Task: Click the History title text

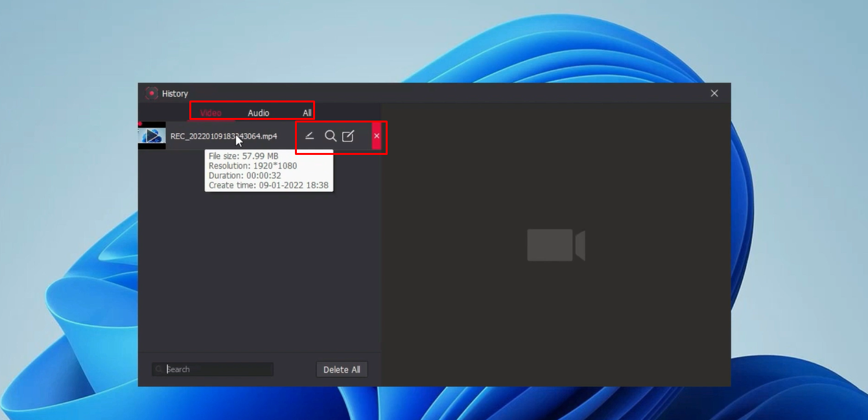Action: pyautogui.click(x=176, y=93)
